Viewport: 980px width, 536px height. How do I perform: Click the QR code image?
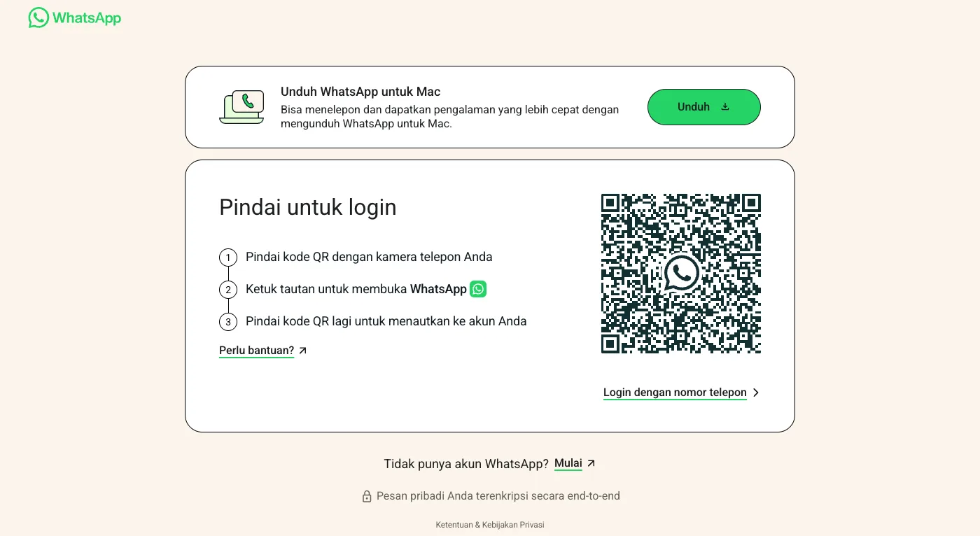point(681,274)
